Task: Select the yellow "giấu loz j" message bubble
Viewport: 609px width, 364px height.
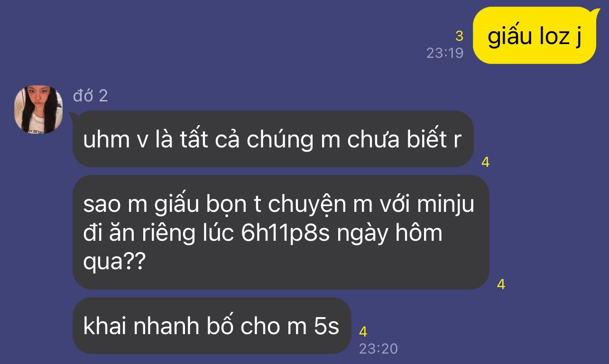Action: point(535,35)
